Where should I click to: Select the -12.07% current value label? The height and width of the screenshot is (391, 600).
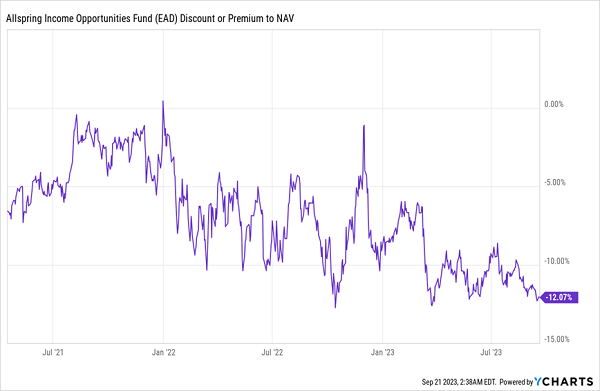click(558, 297)
